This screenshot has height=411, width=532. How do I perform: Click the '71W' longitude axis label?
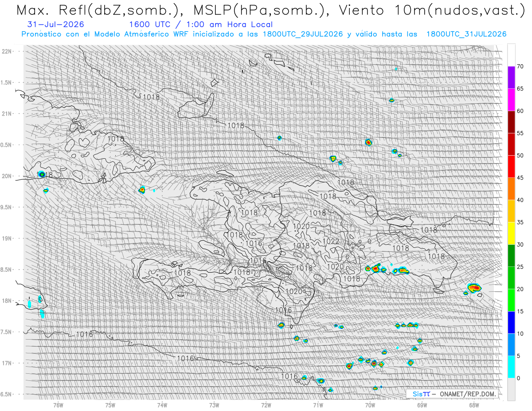[318, 405]
